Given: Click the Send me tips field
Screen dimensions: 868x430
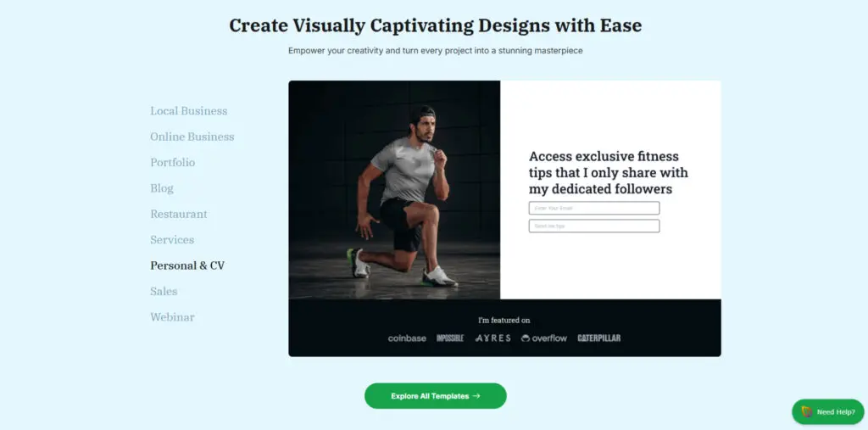Looking at the screenshot, I should [x=594, y=226].
